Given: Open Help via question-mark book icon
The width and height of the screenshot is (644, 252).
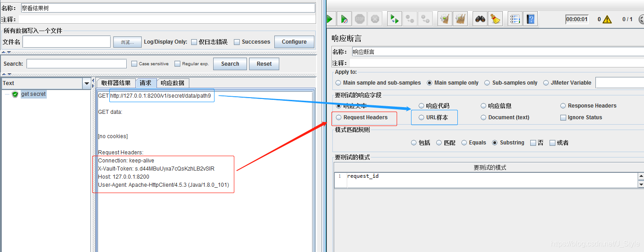Looking at the screenshot, I should [x=530, y=19].
